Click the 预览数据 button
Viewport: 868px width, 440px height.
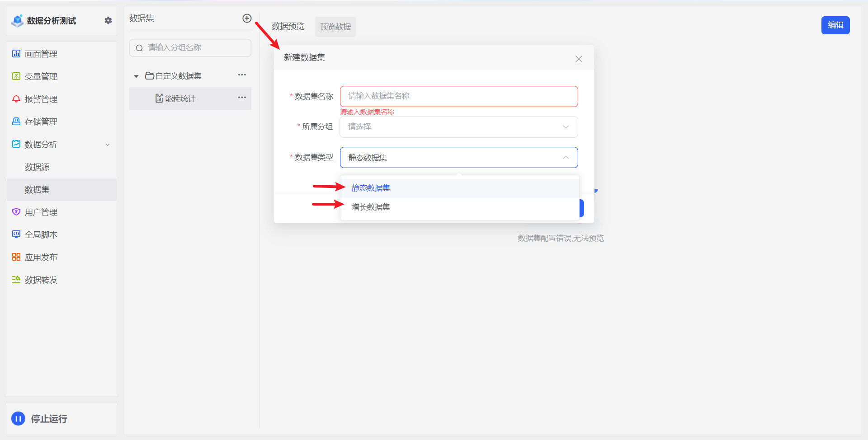pos(335,27)
